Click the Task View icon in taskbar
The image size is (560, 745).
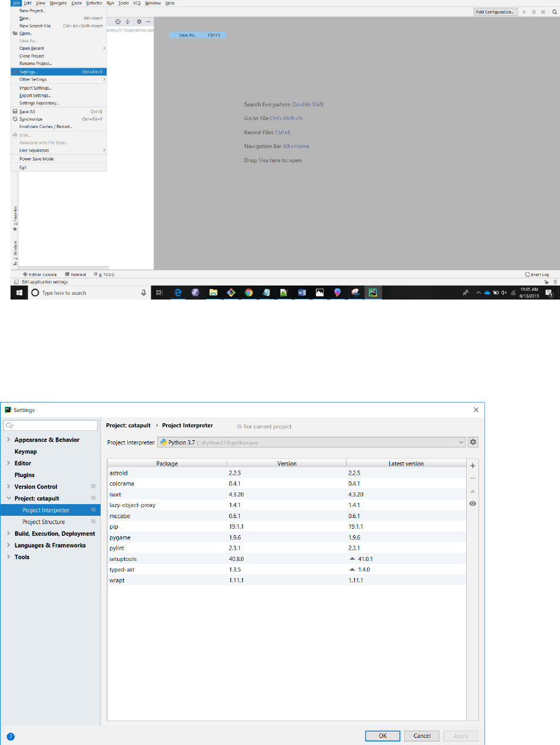pyautogui.click(x=159, y=292)
